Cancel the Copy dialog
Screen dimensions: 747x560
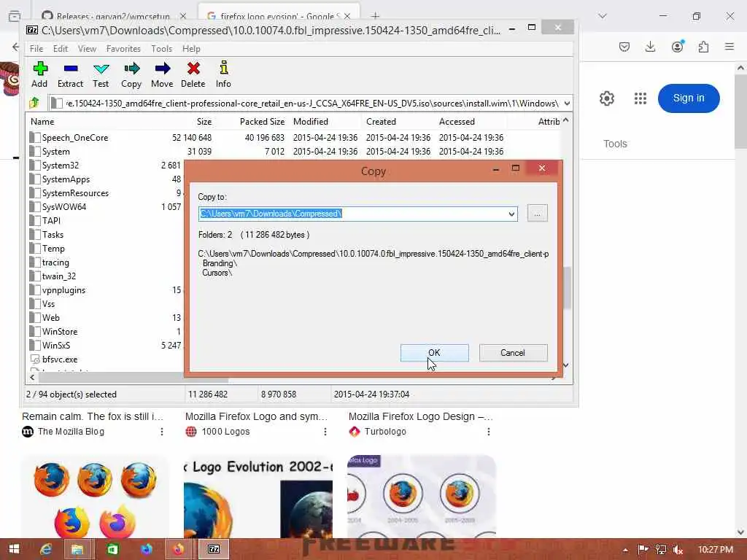[x=513, y=353]
